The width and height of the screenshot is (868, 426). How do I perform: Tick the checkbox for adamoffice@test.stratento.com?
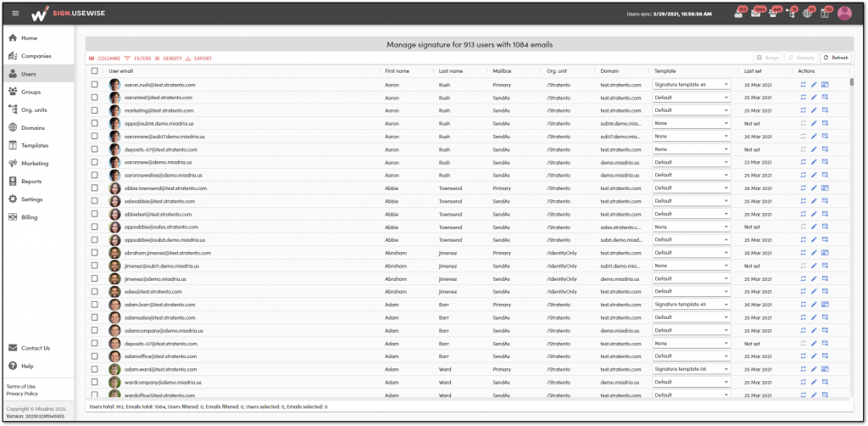95,356
